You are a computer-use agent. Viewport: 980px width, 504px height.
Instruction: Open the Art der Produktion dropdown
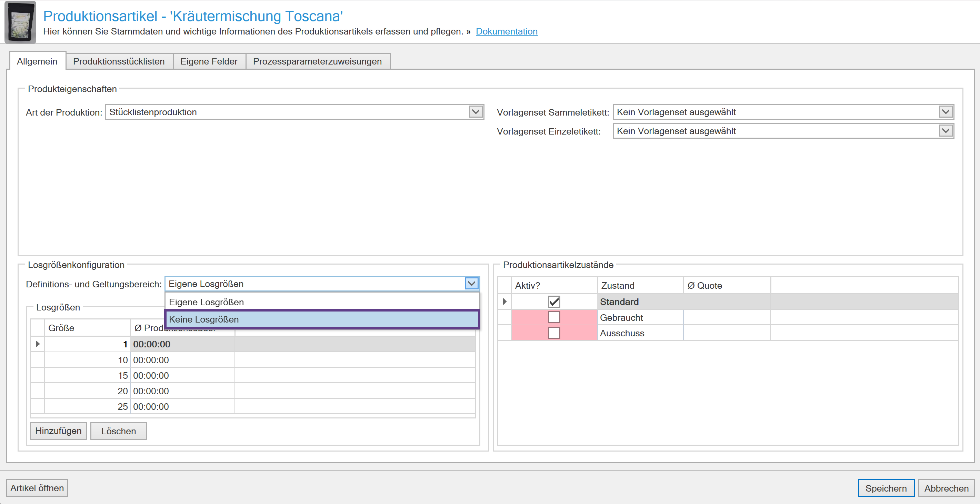coord(475,112)
